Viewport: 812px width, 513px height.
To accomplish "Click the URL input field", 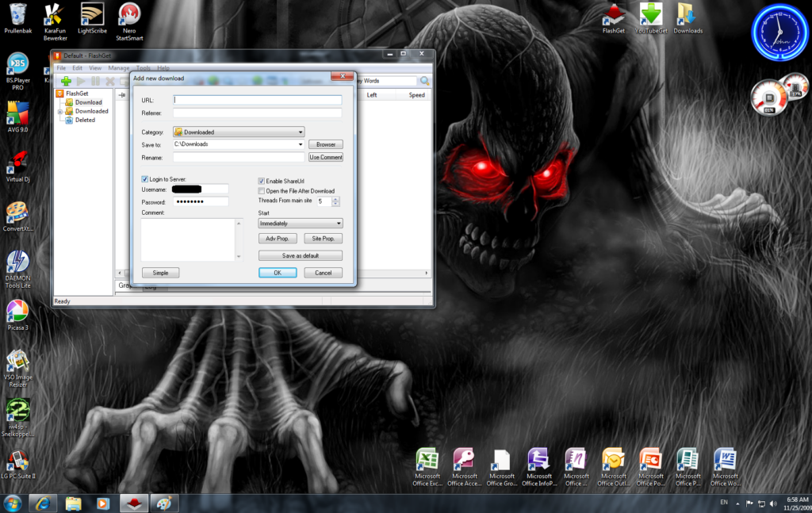I will 258,101.
